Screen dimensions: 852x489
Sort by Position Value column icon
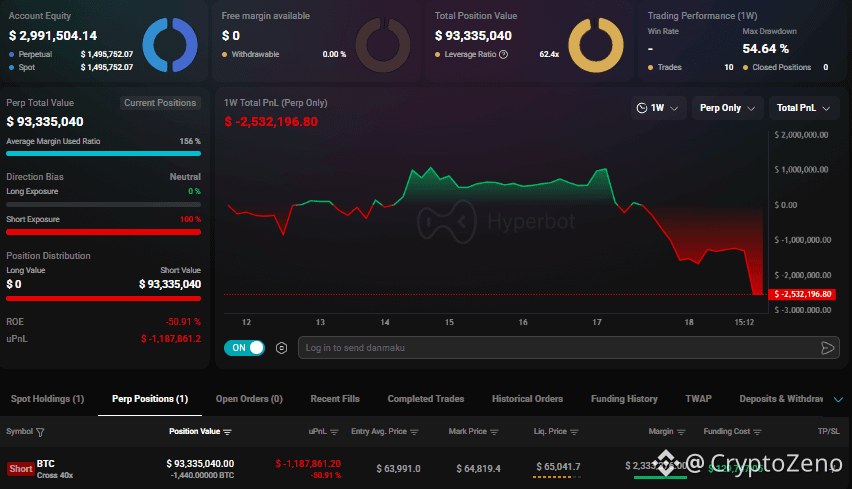[227, 432]
